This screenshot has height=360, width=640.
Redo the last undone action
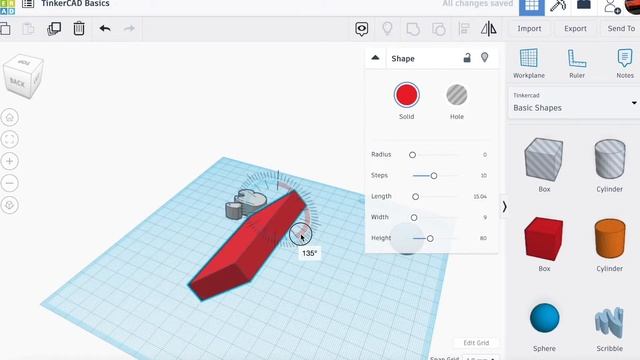click(x=129, y=29)
